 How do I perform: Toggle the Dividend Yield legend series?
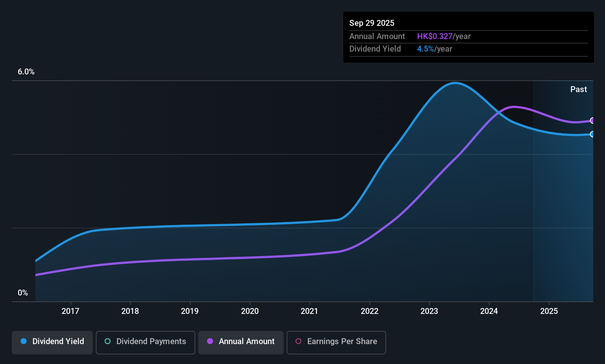point(52,342)
